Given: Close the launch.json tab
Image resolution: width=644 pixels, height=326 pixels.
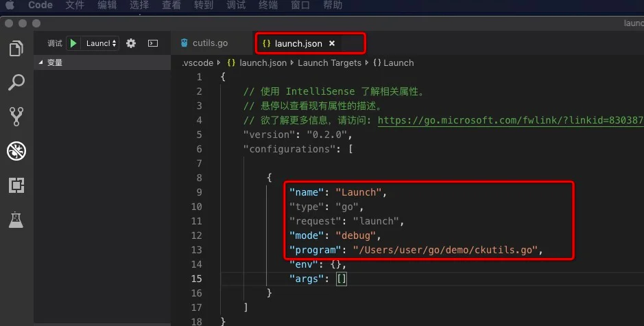Looking at the screenshot, I should coord(332,43).
